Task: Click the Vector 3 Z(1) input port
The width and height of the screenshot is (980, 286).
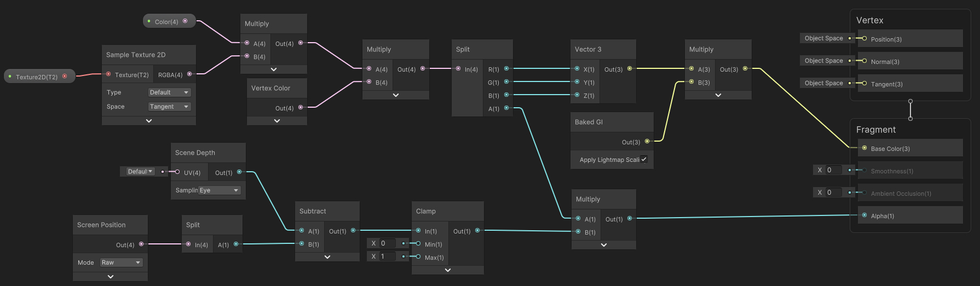Action: tap(577, 95)
